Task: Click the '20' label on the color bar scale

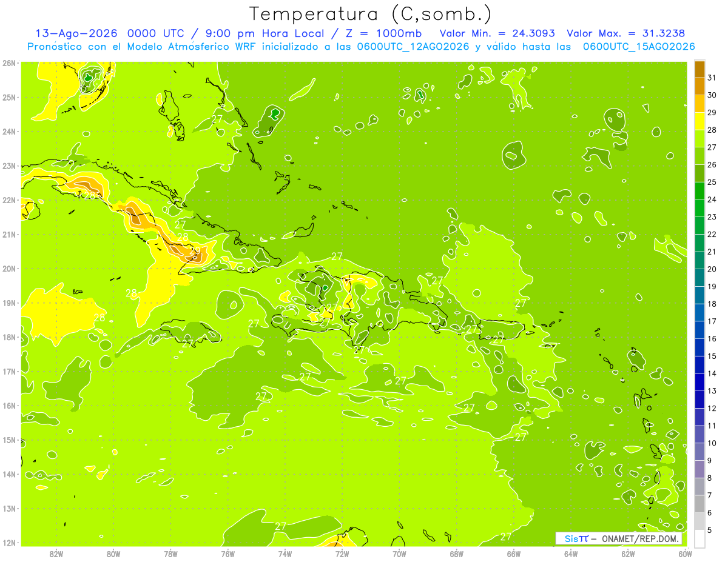Action: (x=712, y=269)
